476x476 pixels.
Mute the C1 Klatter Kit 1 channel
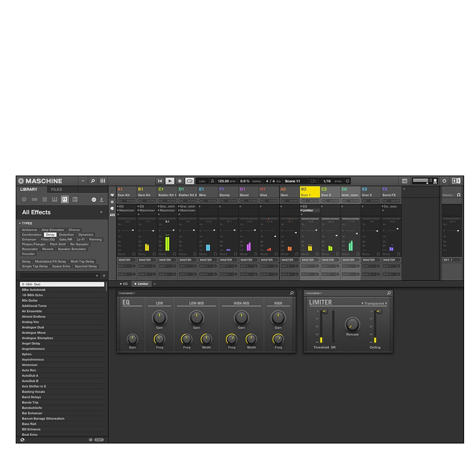click(162, 254)
